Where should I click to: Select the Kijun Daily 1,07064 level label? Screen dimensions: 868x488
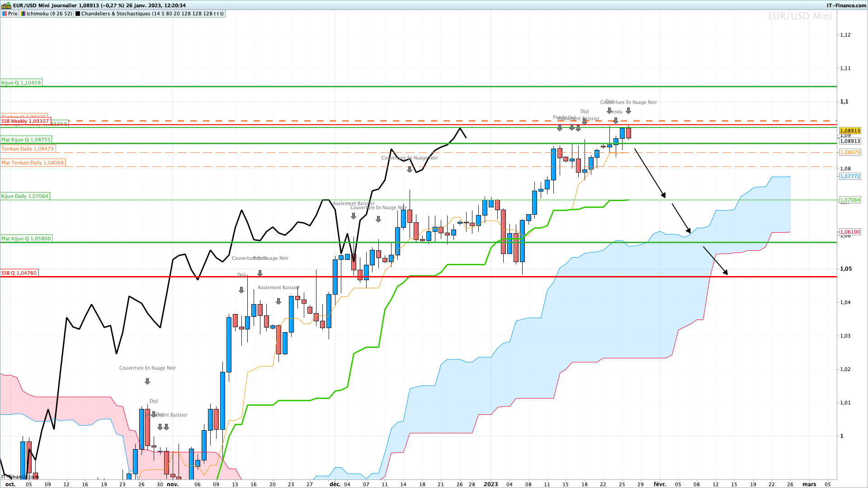(25, 196)
